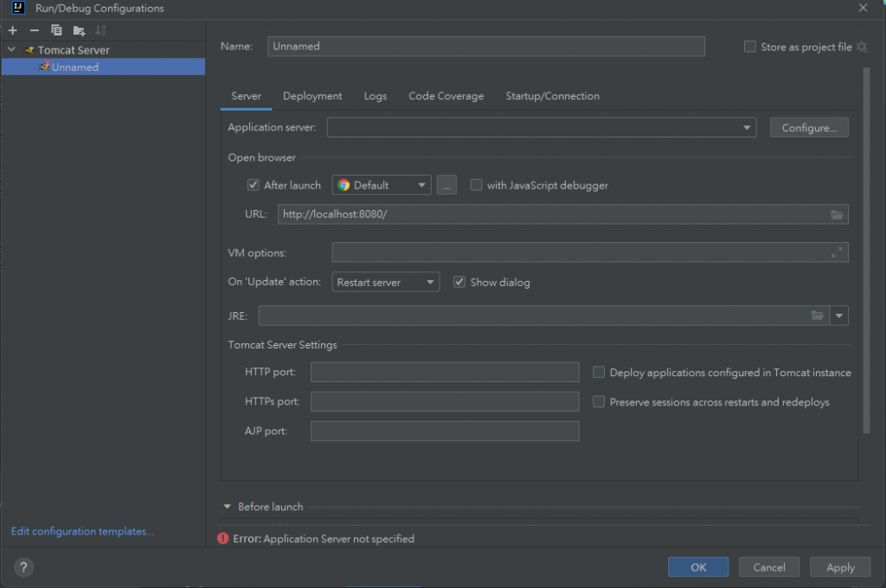
Task: Open Edit configuration templates link
Action: coord(82,531)
